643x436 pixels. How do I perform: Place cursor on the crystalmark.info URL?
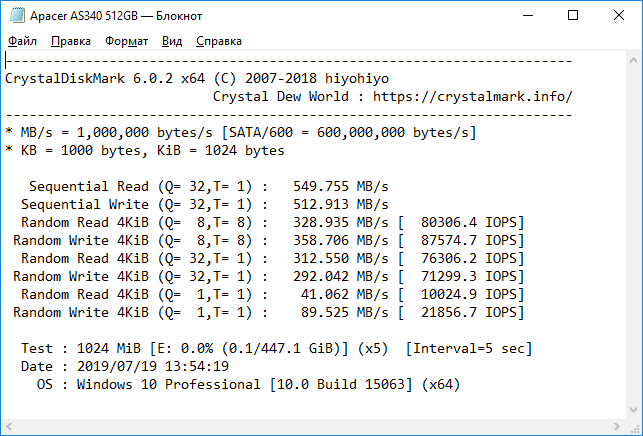(472, 97)
